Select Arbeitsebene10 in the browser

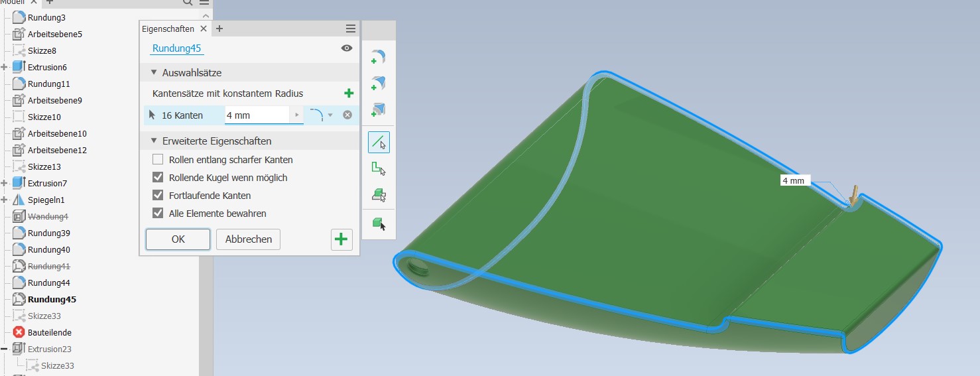[x=57, y=133]
